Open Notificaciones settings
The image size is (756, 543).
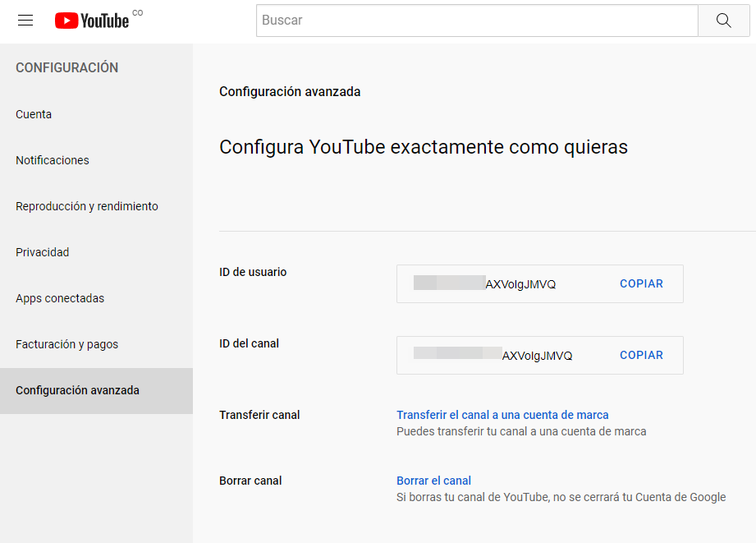tap(53, 160)
